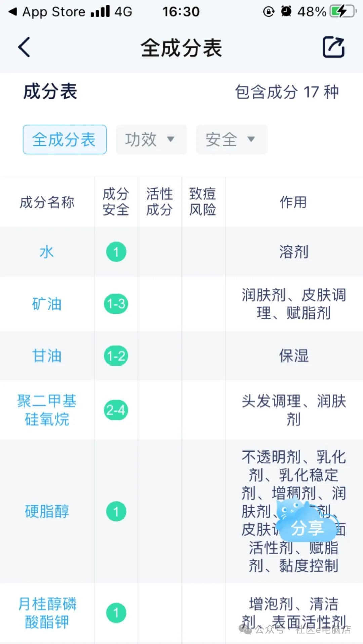Tap the 致痘风险 column header

203,202
